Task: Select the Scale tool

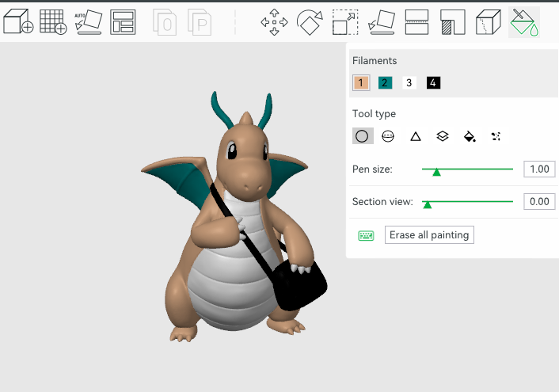Action: (345, 22)
